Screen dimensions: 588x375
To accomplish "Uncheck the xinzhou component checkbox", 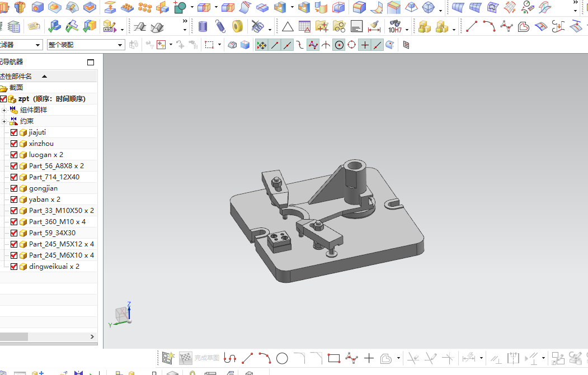I will pyautogui.click(x=14, y=144).
